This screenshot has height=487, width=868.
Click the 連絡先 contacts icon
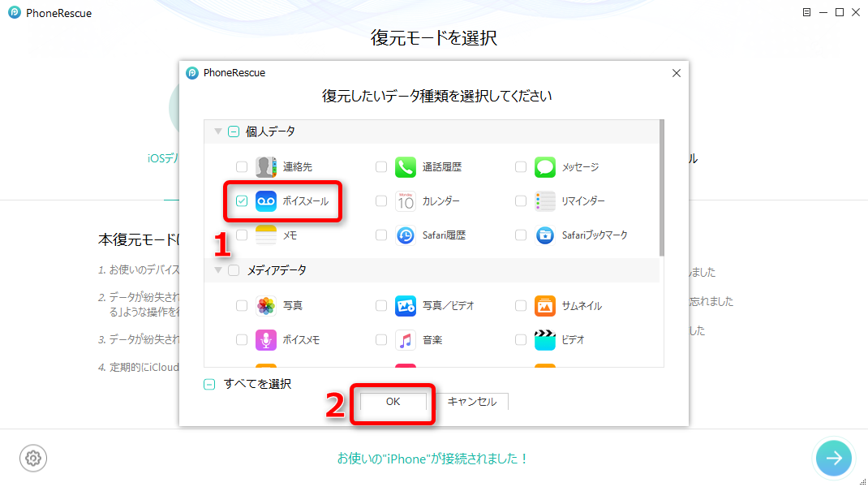tap(266, 166)
